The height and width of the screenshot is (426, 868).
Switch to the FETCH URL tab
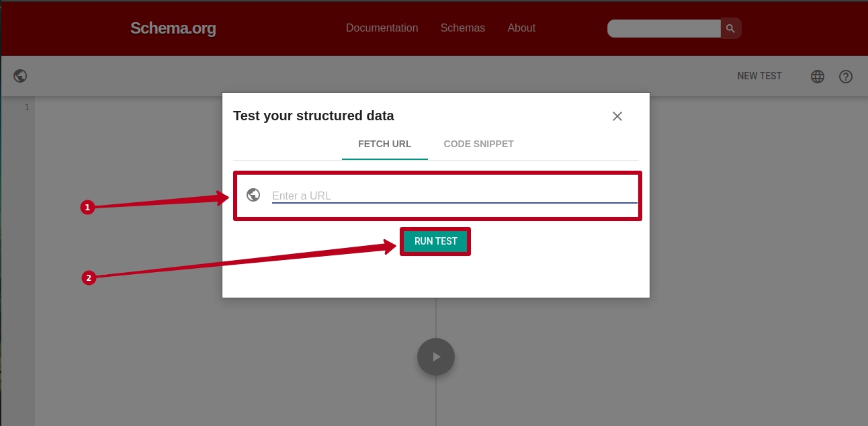384,144
